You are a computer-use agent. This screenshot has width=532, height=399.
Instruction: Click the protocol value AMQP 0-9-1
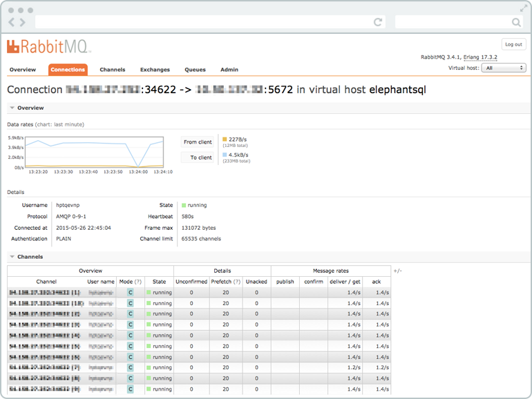[x=71, y=217]
